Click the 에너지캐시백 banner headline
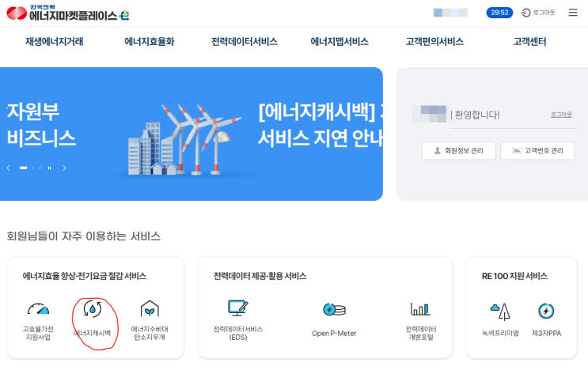Image resolution: width=588 pixels, height=370 pixels. coord(321,125)
